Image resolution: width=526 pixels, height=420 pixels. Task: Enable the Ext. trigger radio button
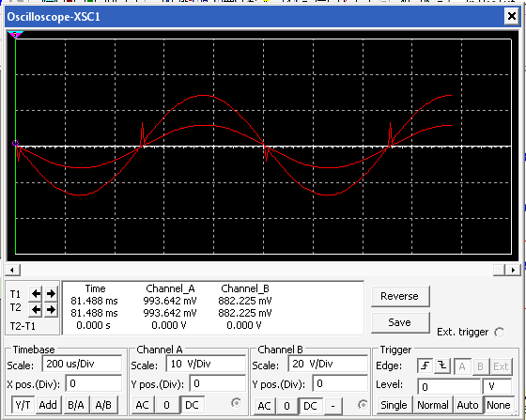(499, 333)
